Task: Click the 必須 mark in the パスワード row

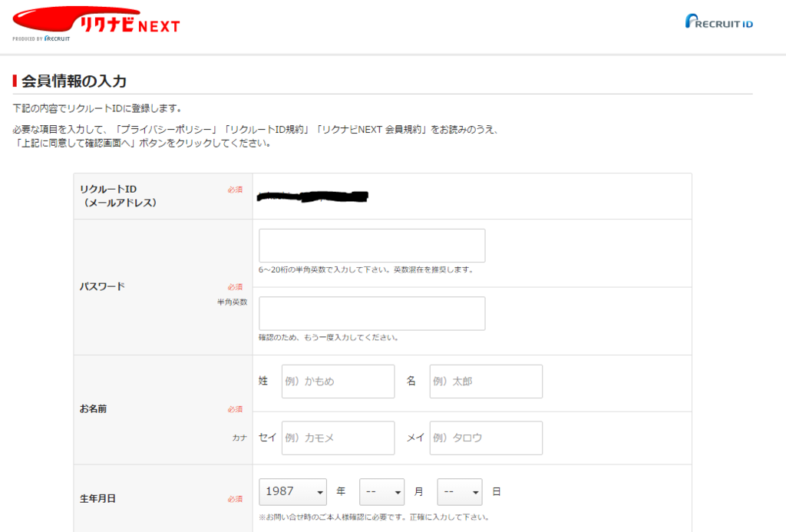Action: (235, 287)
